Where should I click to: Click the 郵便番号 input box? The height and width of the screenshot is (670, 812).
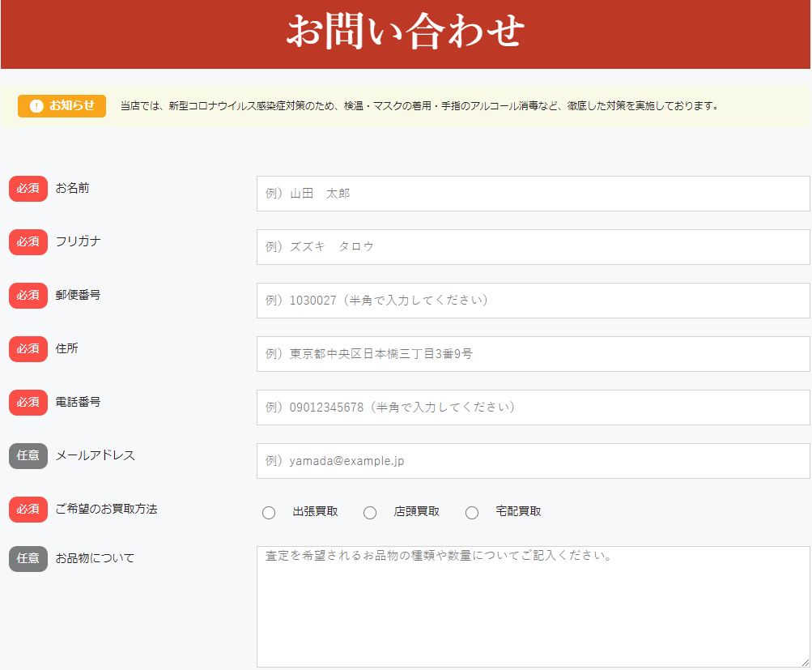533,301
